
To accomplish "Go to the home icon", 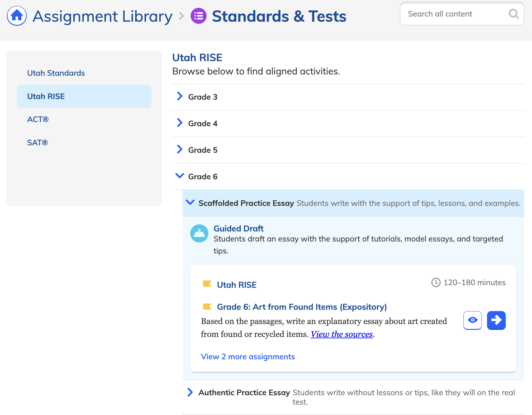I will coord(17,16).
